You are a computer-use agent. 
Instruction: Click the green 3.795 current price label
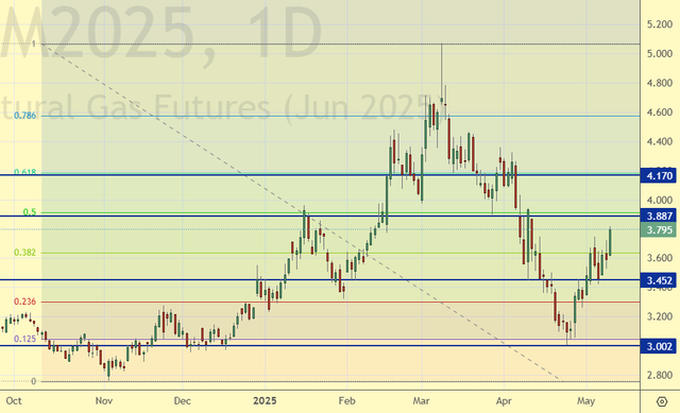(x=659, y=232)
